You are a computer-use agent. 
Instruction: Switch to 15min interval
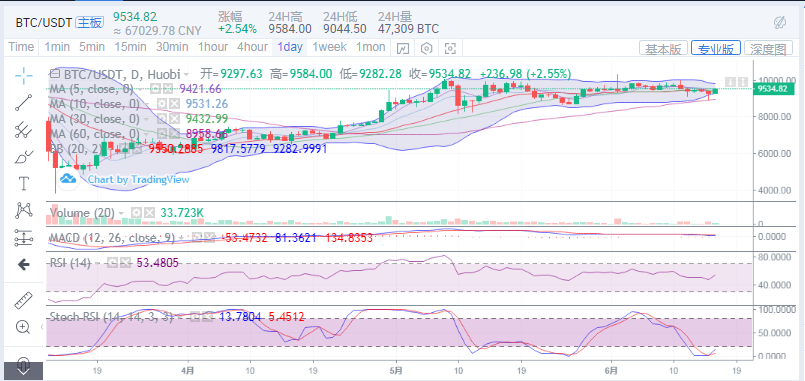click(130, 47)
